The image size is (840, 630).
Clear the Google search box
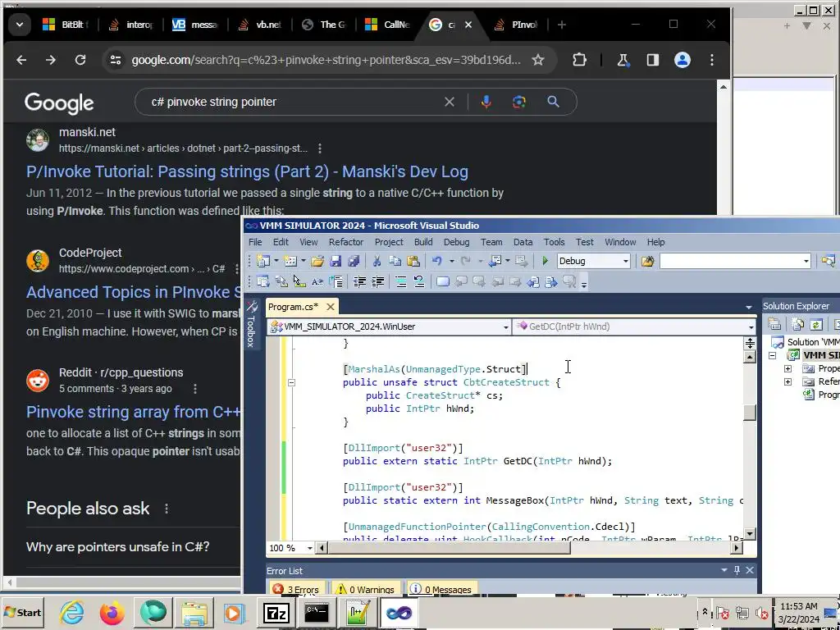pos(450,102)
